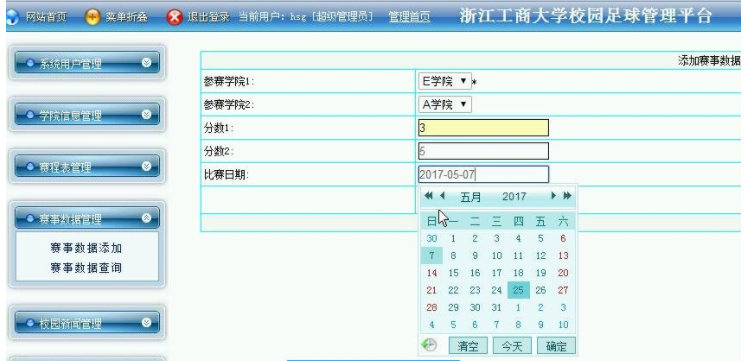
Task: Select highlighted day 7 in calendar
Action: (432, 255)
